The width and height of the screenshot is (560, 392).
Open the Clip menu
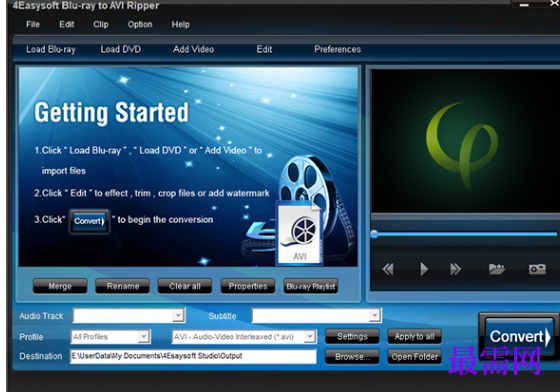click(101, 24)
